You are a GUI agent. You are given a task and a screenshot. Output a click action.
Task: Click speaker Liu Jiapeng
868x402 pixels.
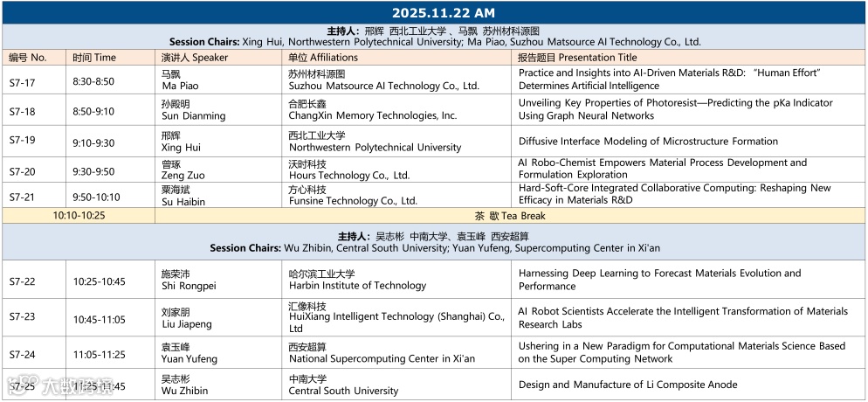[x=187, y=318]
